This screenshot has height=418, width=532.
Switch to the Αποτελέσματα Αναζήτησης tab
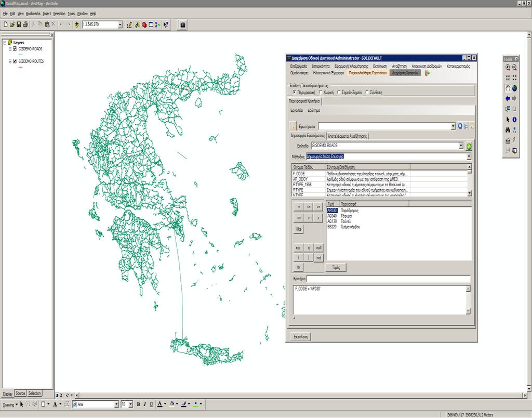347,136
